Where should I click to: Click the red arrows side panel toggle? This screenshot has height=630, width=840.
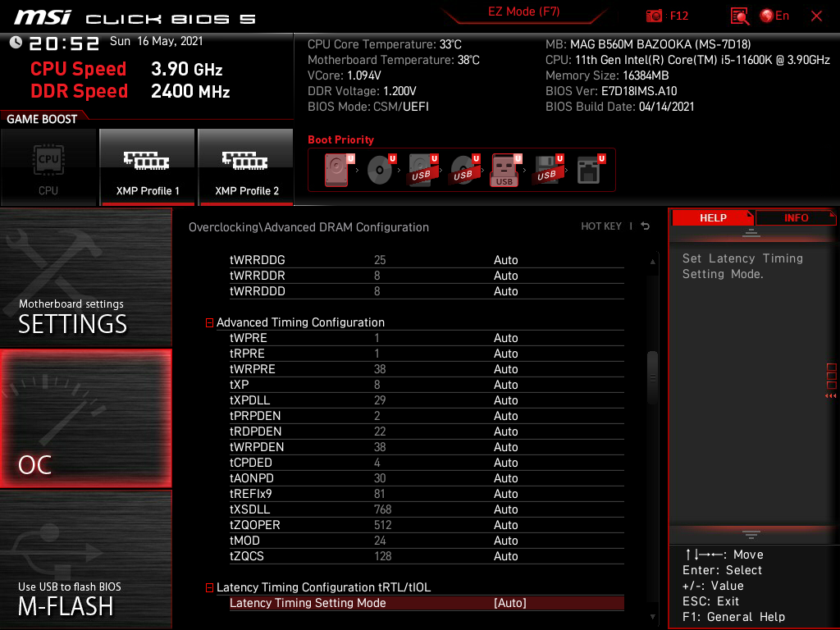(830, 396)
